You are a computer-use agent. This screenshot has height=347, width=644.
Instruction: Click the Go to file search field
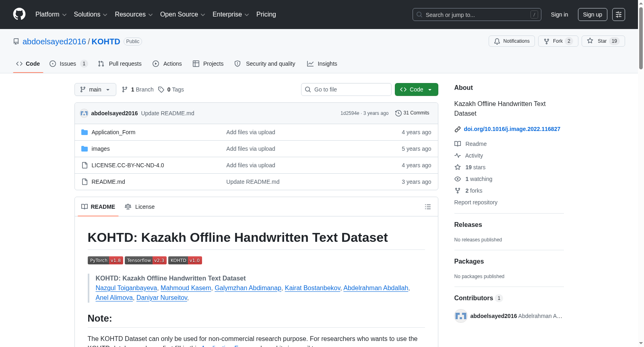(346, 89)
